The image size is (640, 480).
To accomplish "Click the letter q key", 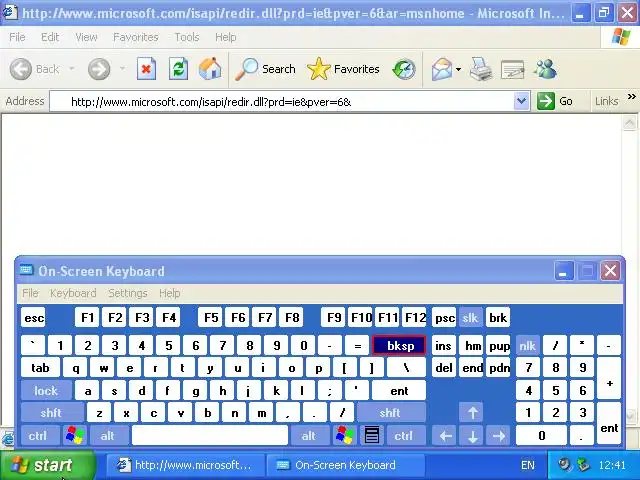I will [76, 368].
